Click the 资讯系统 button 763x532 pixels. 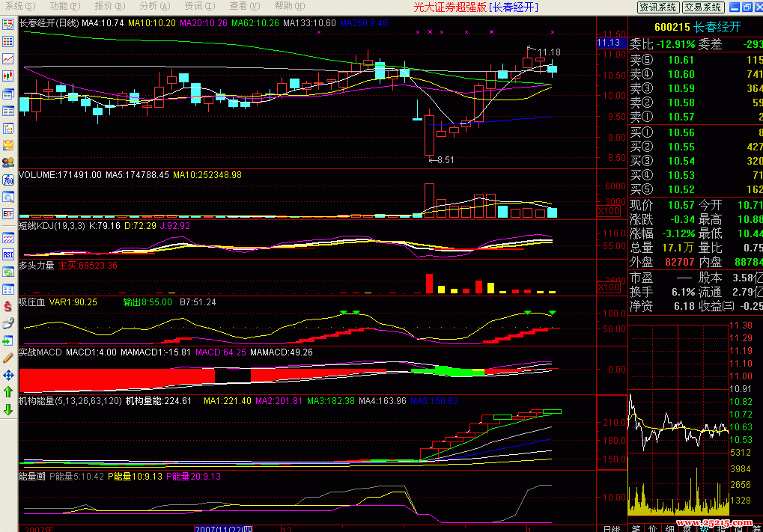tap(658, 7)
